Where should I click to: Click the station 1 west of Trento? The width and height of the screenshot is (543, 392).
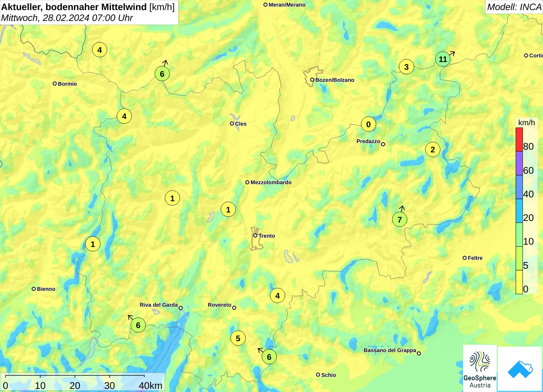point(228,209)
